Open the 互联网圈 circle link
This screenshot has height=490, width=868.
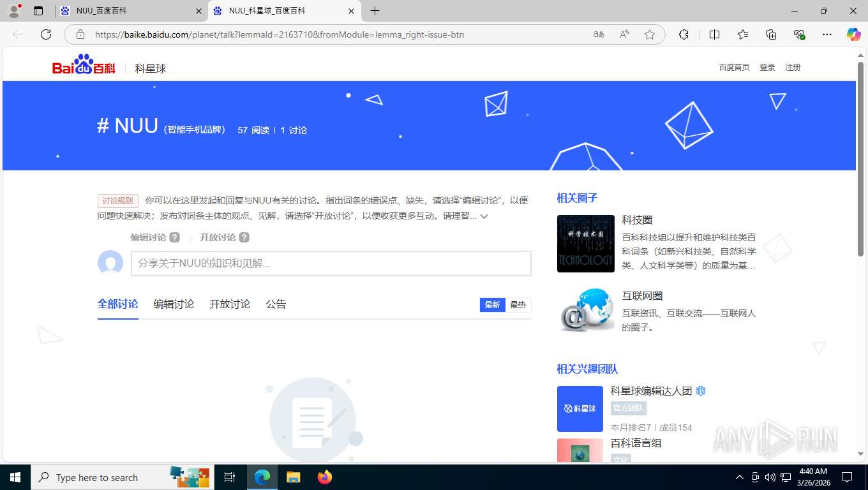click(x=642, y=296)
